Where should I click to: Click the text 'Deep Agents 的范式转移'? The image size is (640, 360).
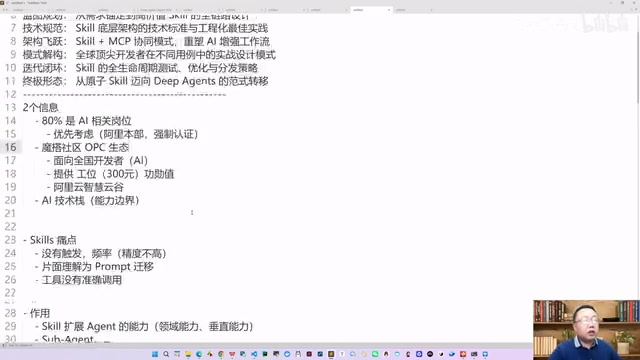click(x=211, y=81)
